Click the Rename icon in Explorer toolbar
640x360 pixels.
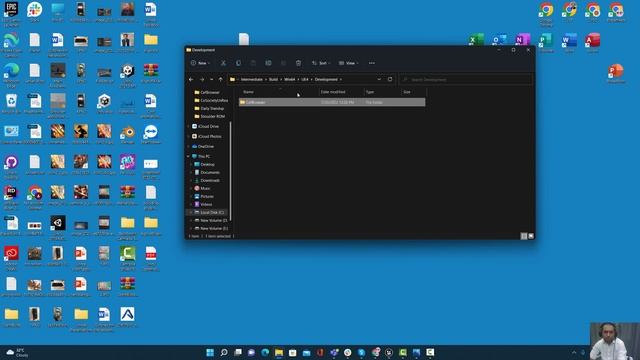pyautogui.click(x=268, y=63)
